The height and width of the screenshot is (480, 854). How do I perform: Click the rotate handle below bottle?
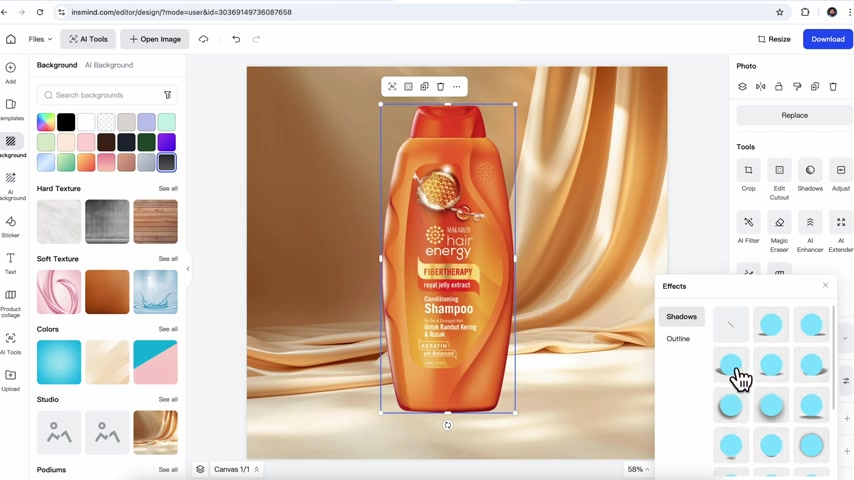448,425
